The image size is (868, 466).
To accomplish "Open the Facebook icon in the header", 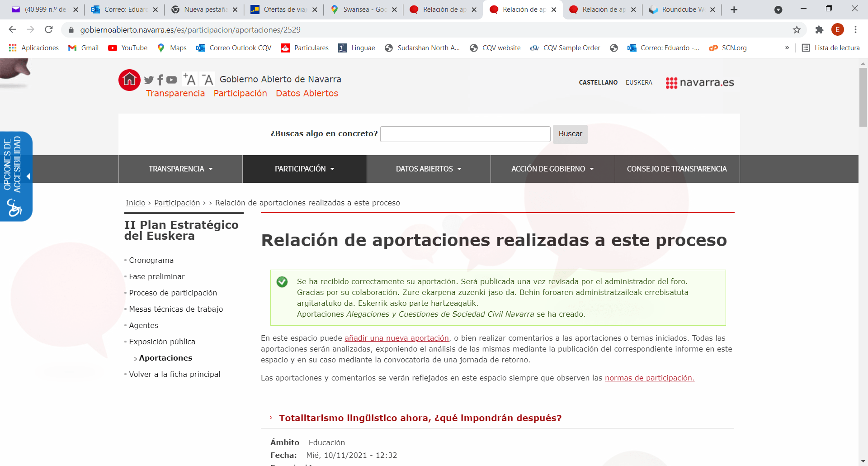I will tap(160, 80).
